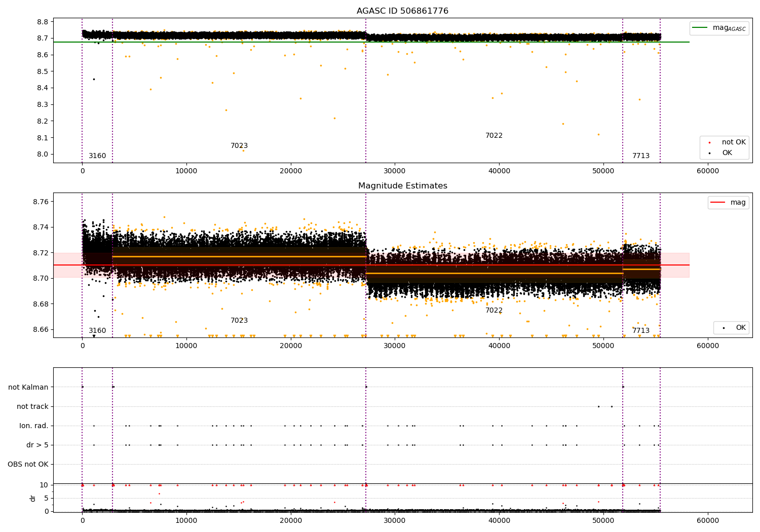Image resolution: width=760 pixels, height=532 pixels.
Task: Click the 8.5 y-axis tick in top plot
Action: coord(43,71)
